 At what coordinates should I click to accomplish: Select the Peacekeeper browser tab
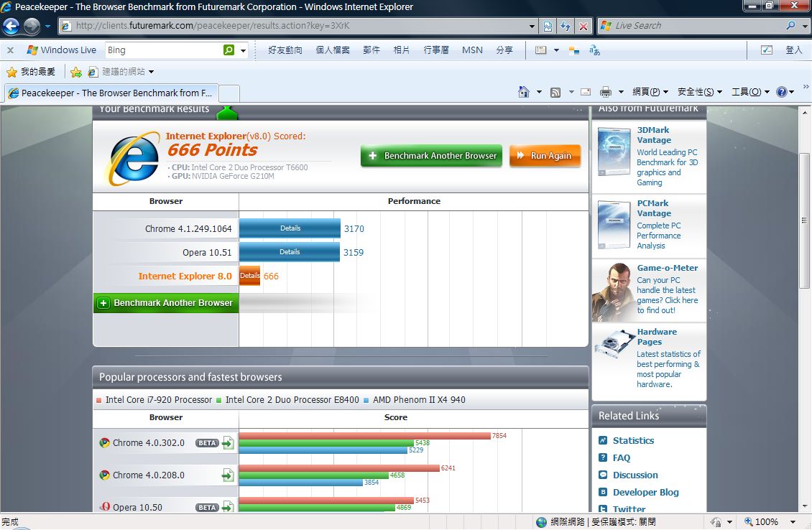[x=111, y=93]
